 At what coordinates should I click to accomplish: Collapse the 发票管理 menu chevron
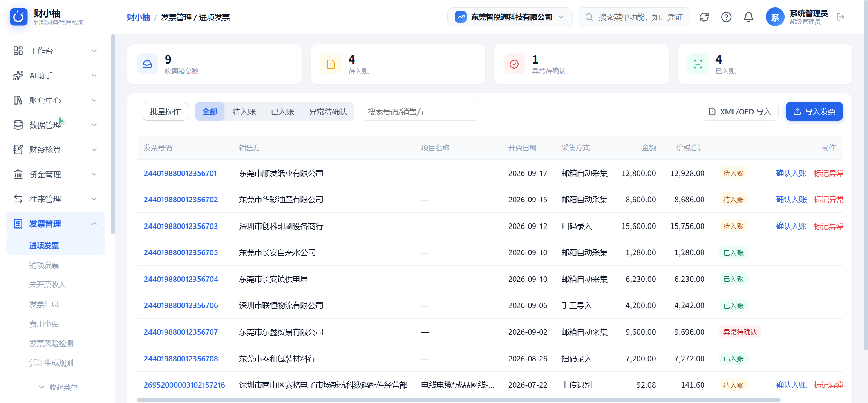coord(94,224)
